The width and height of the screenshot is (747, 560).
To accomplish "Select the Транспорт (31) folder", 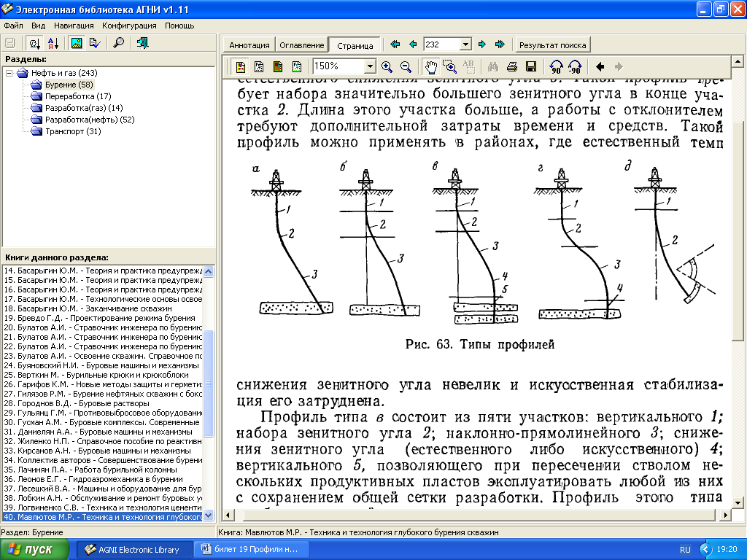I will 73,131.
